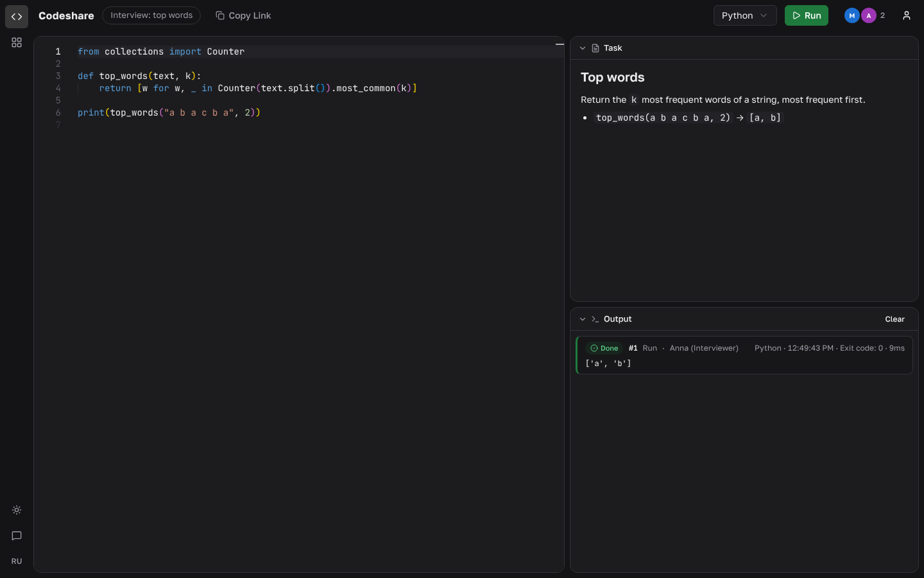Minimize the editor with dash icon
This screenshot has height=578, width=924.
click(560, 44)
